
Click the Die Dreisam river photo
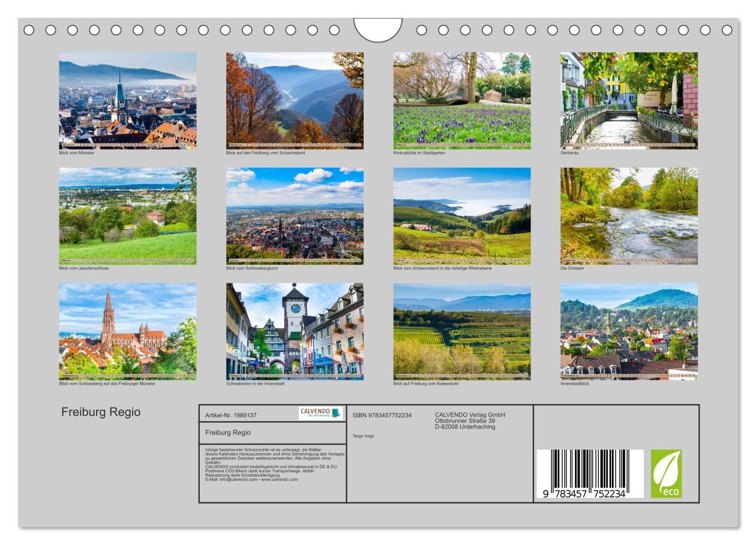[x=629, y=216]
